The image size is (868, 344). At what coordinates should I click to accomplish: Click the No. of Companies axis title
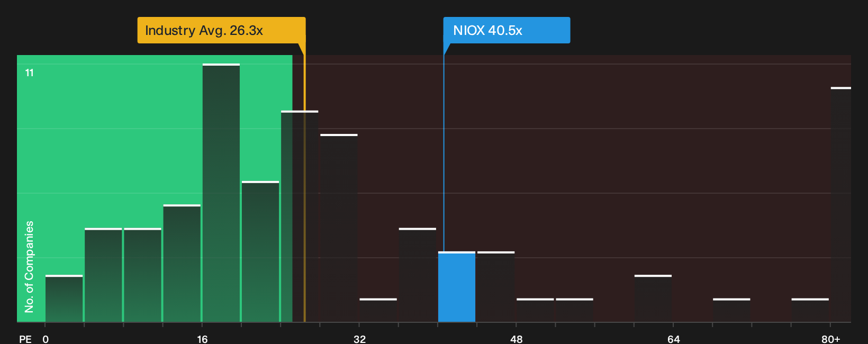29,267
